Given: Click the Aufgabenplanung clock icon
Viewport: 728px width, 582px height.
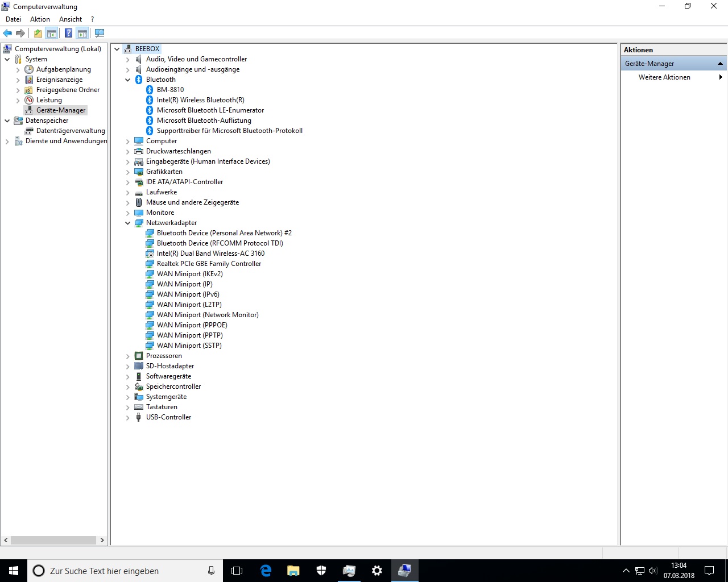Looking at the screenshot, I should click(x=29, y=69).
